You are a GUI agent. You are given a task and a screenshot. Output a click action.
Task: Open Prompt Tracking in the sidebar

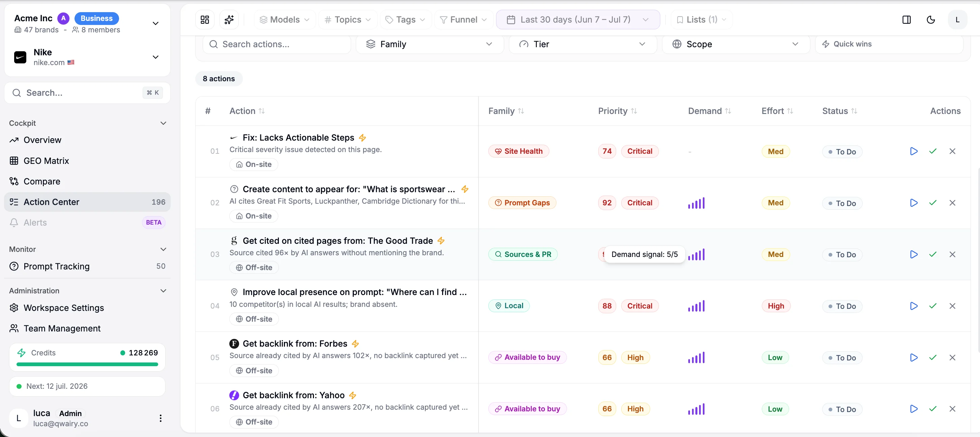[x=87, y=267]
